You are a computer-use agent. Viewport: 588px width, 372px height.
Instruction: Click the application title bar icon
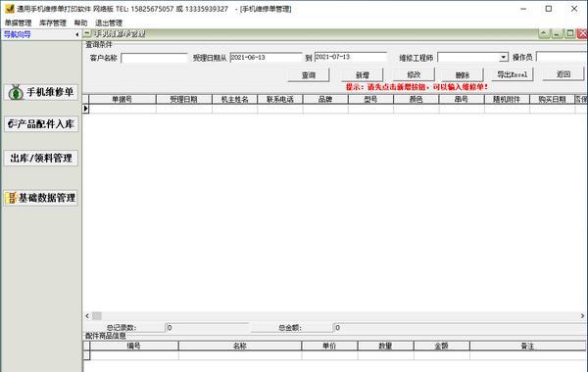[10, 9]
